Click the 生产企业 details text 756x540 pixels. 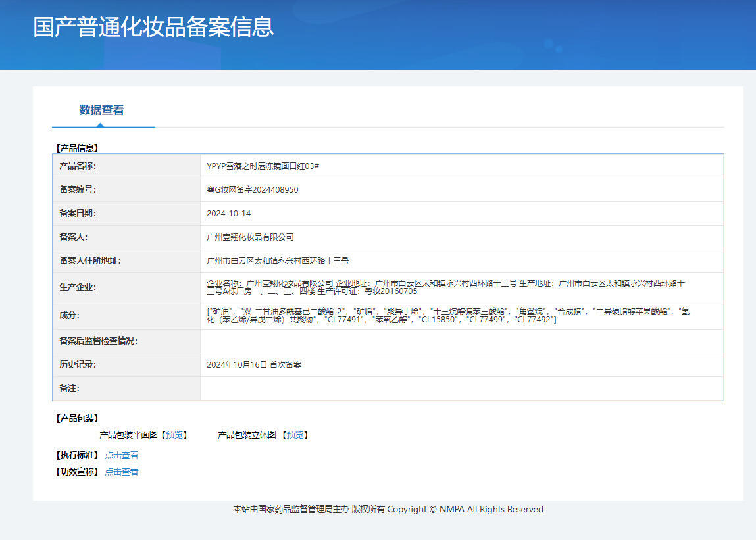click(446, 287)
